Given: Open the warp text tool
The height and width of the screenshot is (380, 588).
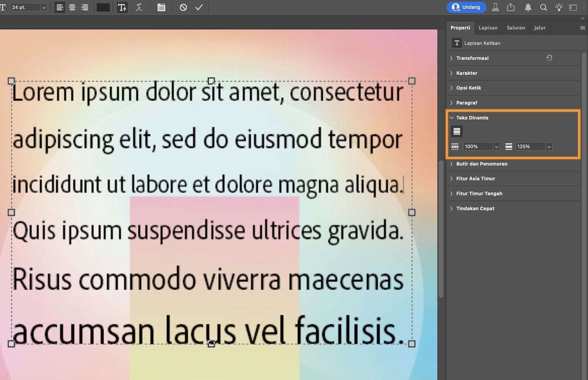Looking at the screenshot, I should [139, 8].
